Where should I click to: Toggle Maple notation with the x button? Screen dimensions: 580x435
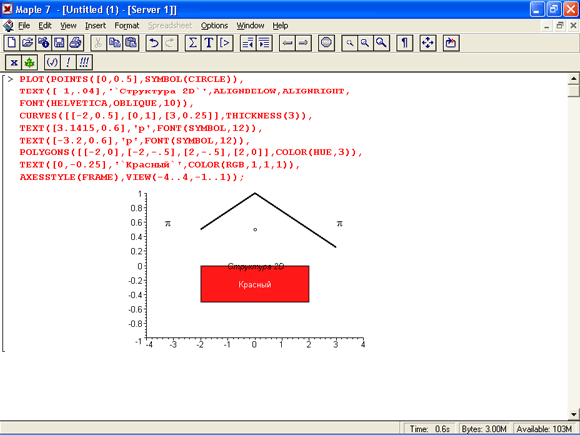pyautogui.click(x=13, y=62)
